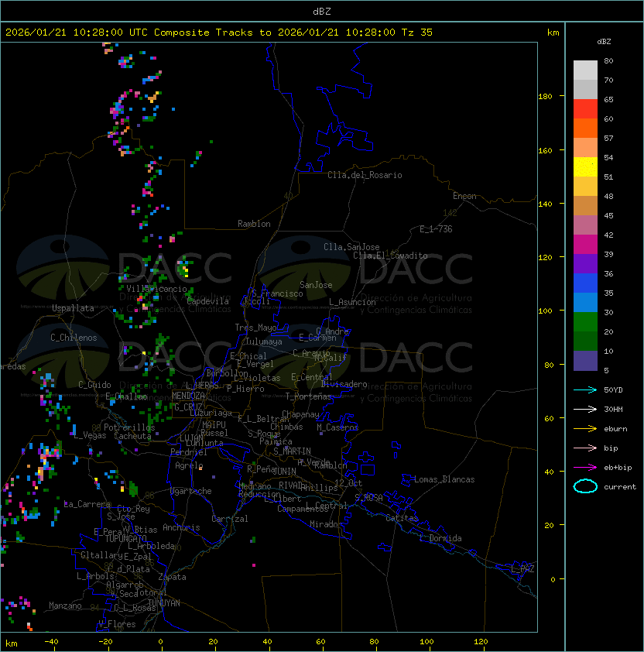The width and height of the screenshot is (644, 652).
Task: Select the yellow eburn arrow symbol
Action: pyautogui.click(x=585, y=428)
